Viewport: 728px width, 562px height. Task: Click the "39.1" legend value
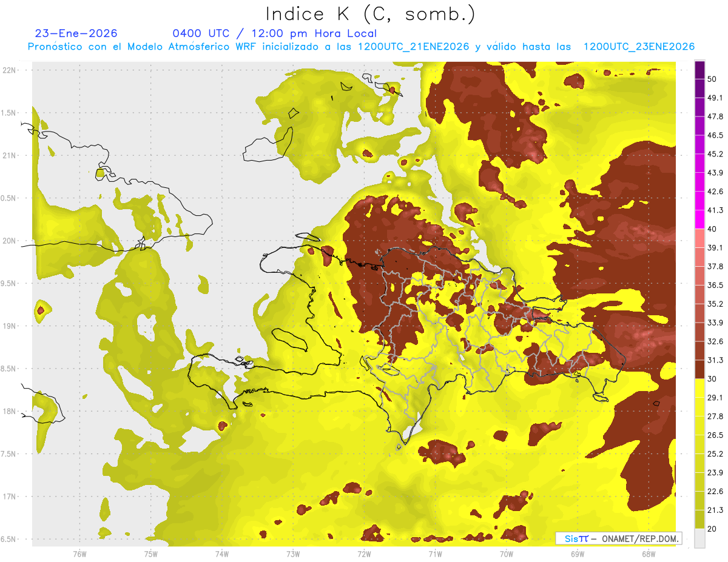715,248
